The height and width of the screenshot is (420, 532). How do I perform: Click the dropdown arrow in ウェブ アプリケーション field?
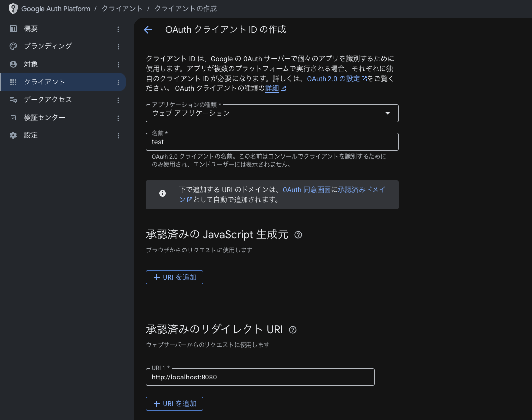click(387, 113)
